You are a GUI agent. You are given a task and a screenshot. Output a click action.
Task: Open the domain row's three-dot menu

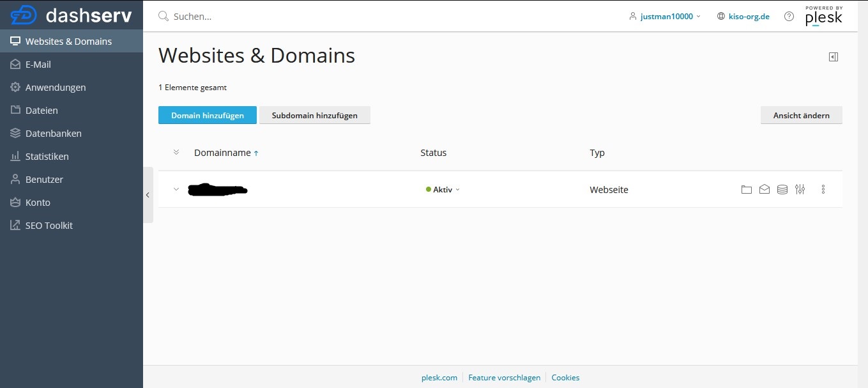(823, 189)
